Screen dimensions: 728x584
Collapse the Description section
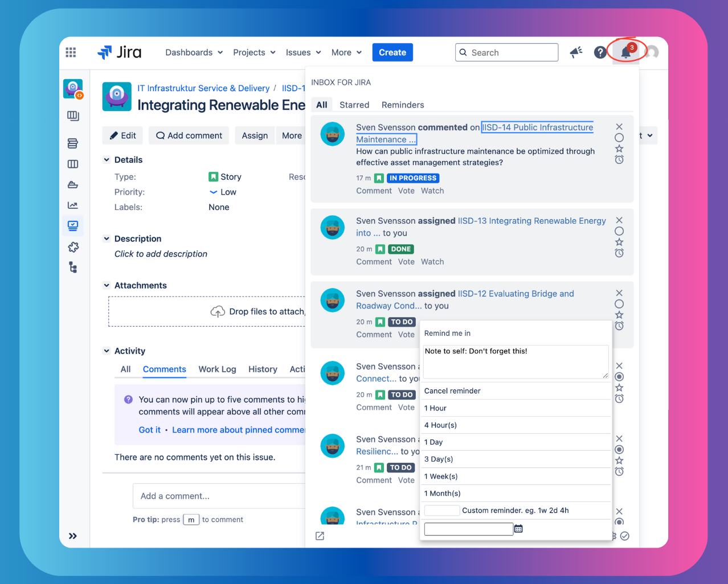(107, 238)
